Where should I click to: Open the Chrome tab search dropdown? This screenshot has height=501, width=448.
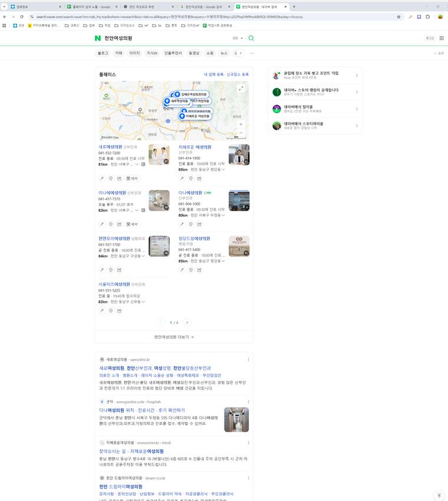tap(4, 6)
